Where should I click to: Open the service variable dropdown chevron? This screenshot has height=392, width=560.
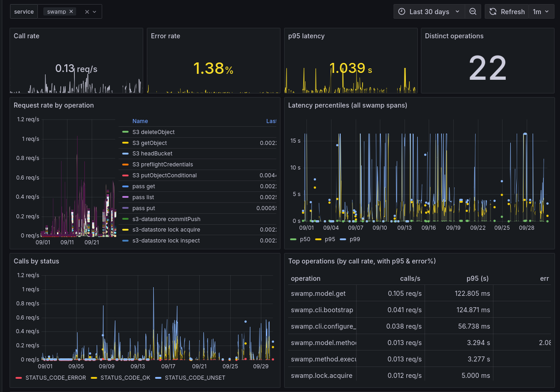pyautogui.click(x=94, y=12)
